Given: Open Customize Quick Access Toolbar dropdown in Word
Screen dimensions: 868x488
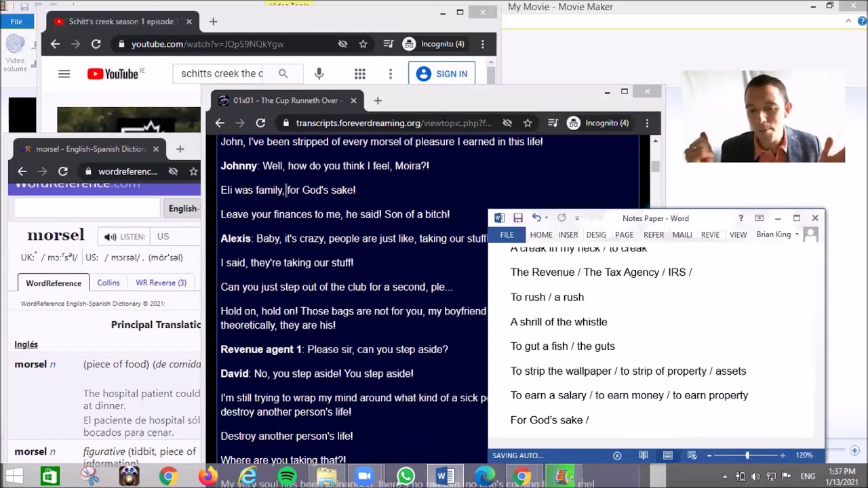Looking at the screenshot, I should pyautogui.click(x=577, y=218).
